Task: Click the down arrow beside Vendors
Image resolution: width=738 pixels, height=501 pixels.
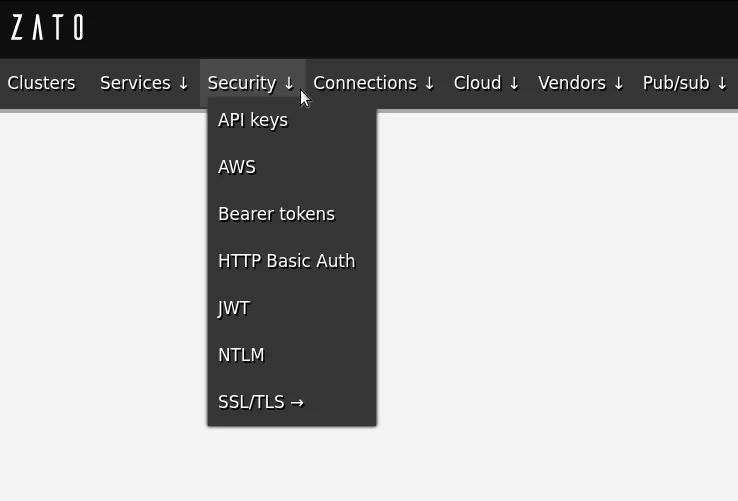Action: coord(619,84)
